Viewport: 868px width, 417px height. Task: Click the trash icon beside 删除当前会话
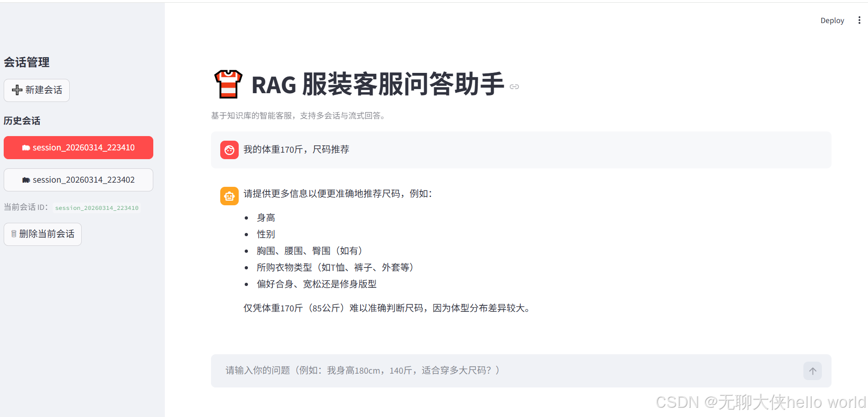pyautogui.click(x=13, y=234)
